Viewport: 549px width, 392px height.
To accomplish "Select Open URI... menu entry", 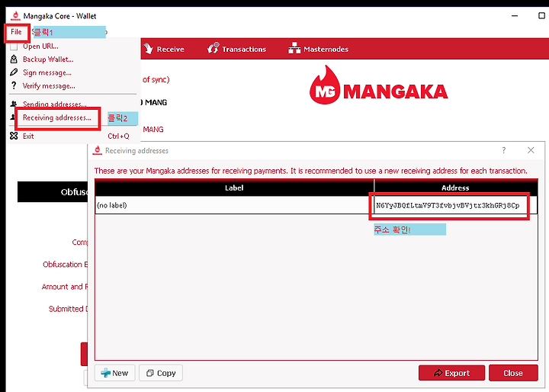I will [x=40, y=47].
